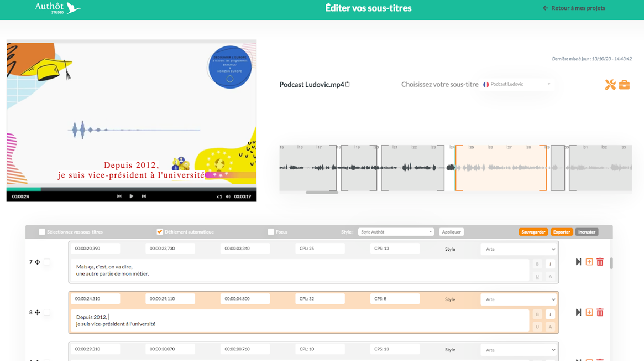Open the Style Authôt dropdown

pyautogui.click(x=396, y=232)
